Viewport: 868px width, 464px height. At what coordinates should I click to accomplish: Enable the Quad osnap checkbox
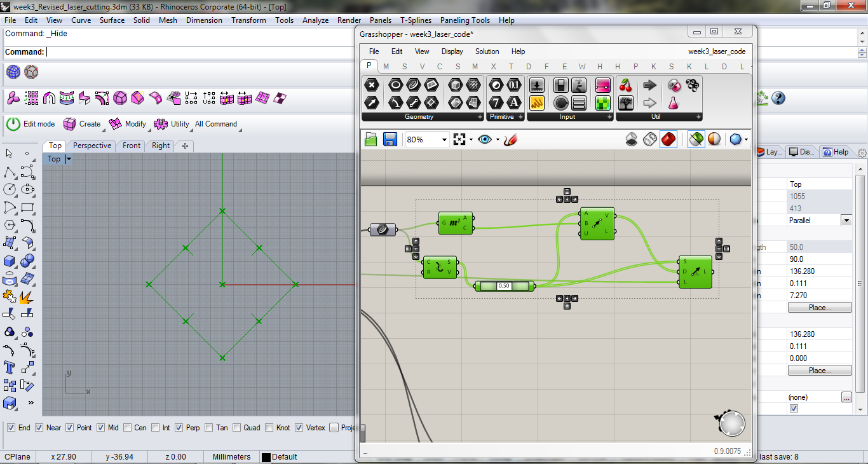coord(236,428)
